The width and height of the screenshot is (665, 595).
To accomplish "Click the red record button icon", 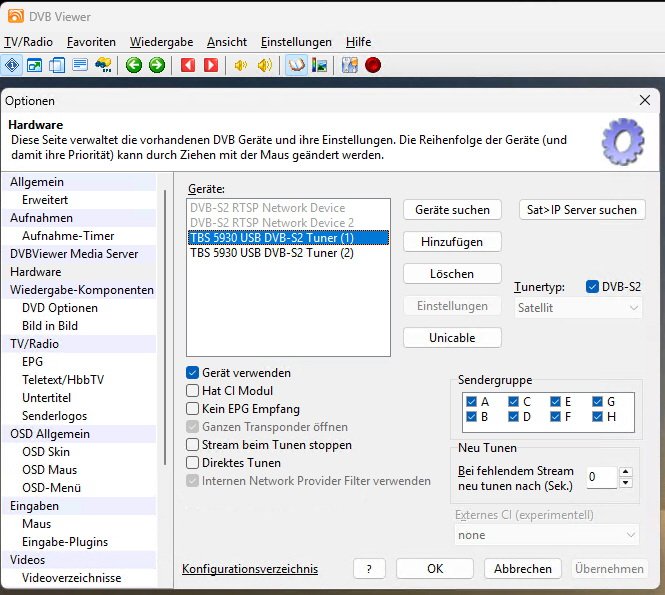I will click(373, 65).
